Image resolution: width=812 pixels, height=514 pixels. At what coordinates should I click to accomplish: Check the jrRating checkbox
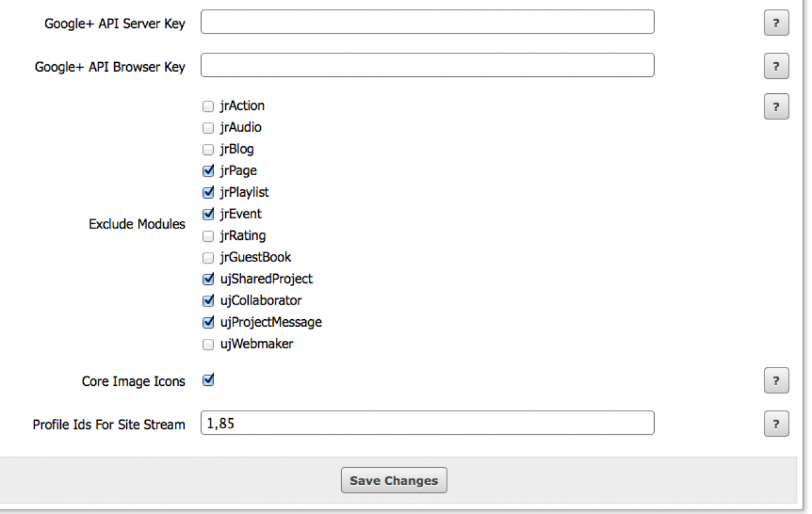click(x=208, y=236)
